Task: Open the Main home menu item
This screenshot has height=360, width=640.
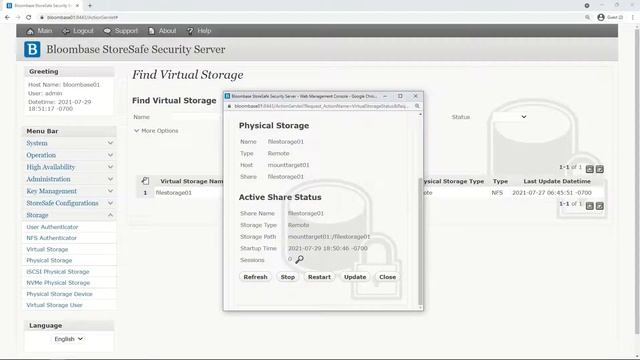Action: coord(39,31)
